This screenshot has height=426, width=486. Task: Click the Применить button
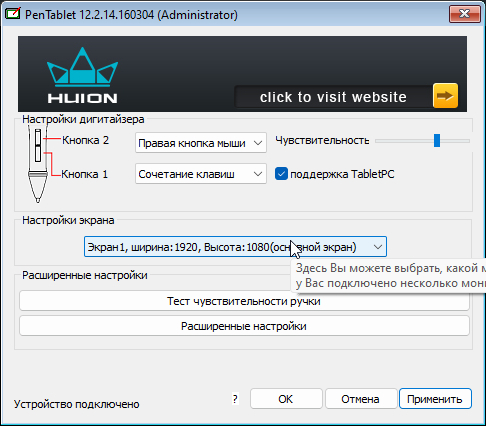(x=435, y=399)
